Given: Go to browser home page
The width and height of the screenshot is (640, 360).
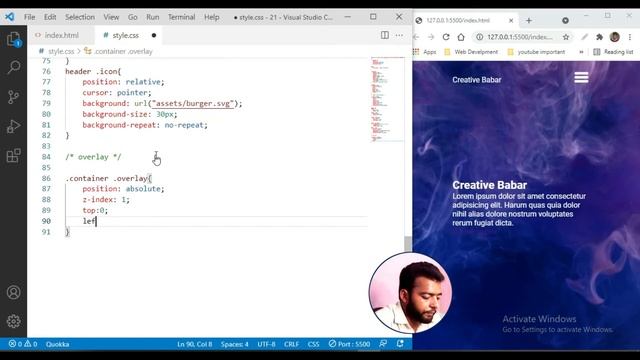Looking at the screenshot, I should (x=461, y=37).
